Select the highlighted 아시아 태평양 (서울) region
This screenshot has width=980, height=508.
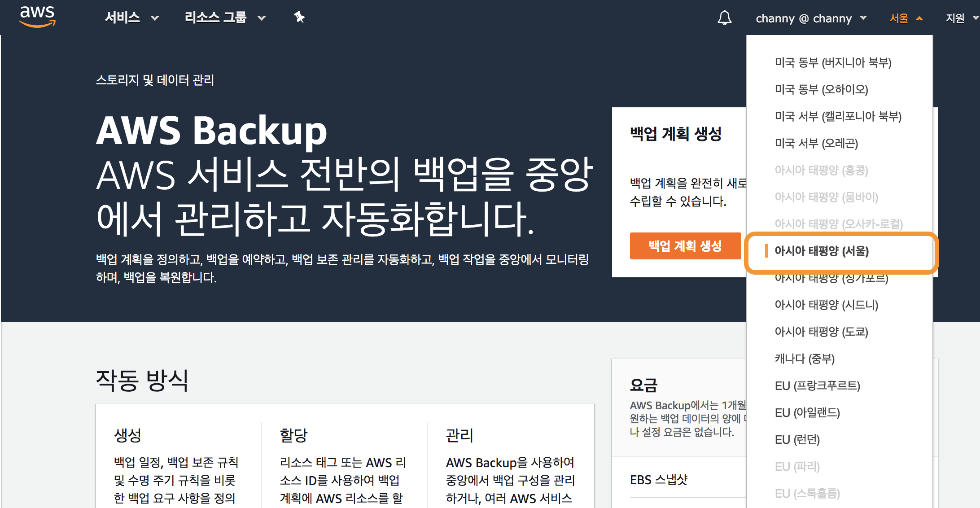pos(822,251)
